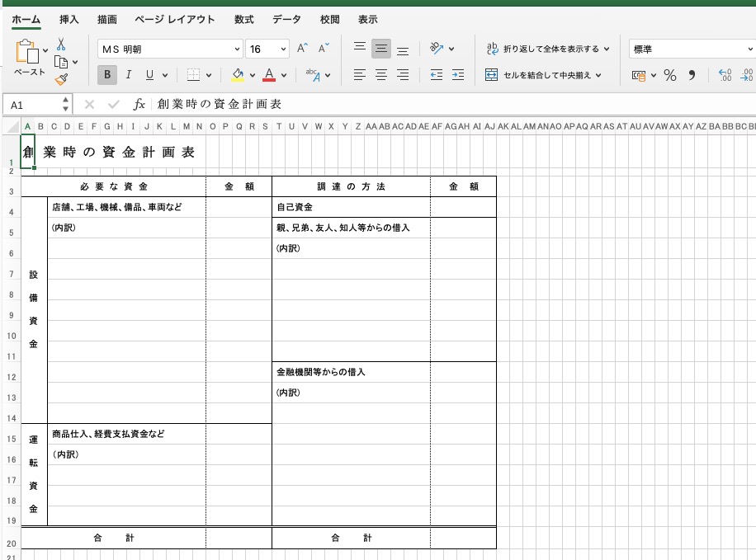This screenshot has height=560, width=756.
Task: Click the Increase Font Size icon
Action: (301, 48)
